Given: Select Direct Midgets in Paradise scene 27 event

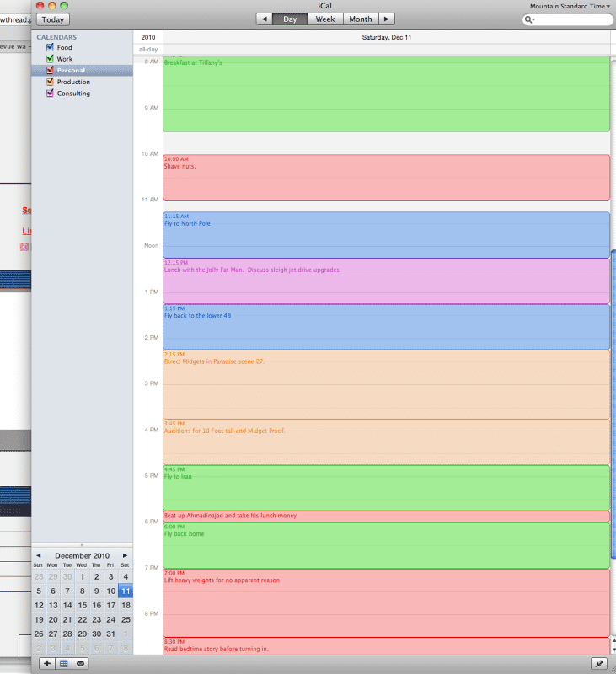Looking at the screenshot, I should [x=386, y=385].
